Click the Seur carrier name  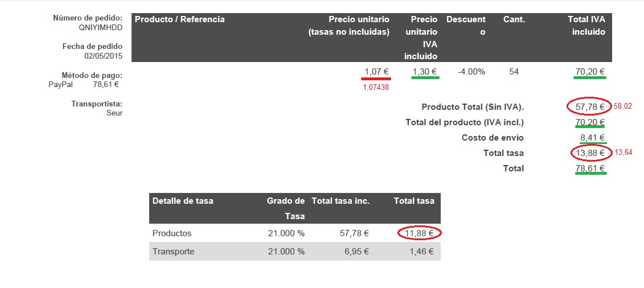point(114,113)
